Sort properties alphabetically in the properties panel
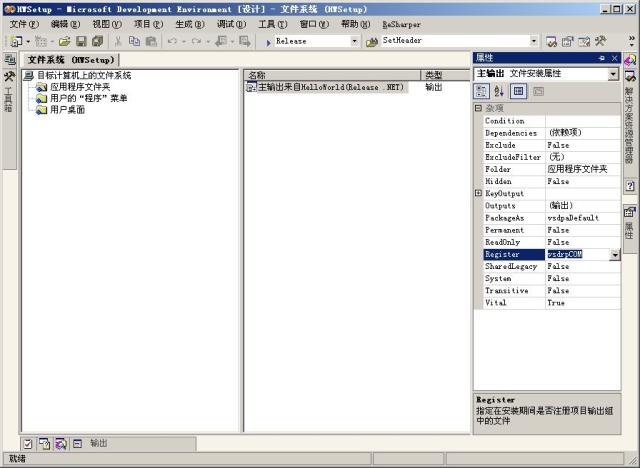The width and height of the screenshot is (640, 468). click(x=499, y=91)
